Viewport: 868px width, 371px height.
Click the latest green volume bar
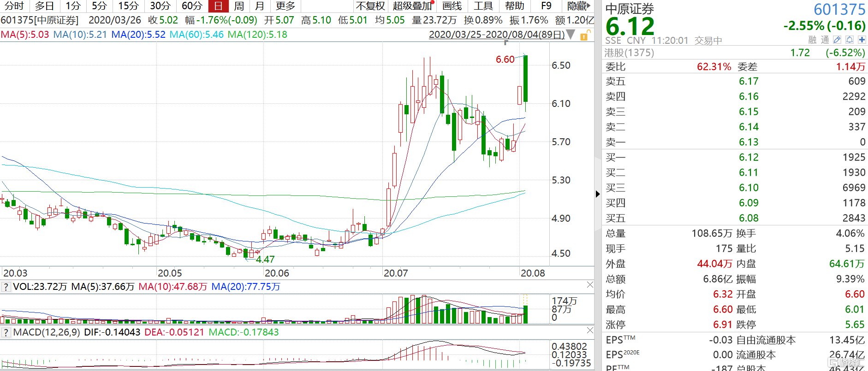(x=526, y=314)
